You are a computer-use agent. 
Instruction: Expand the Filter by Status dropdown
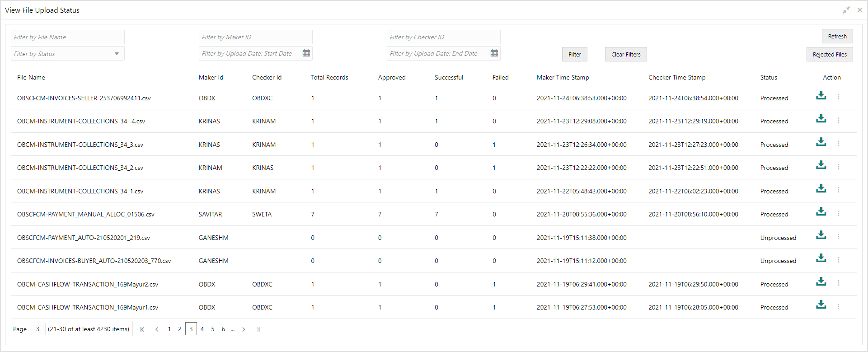[117, 54]
